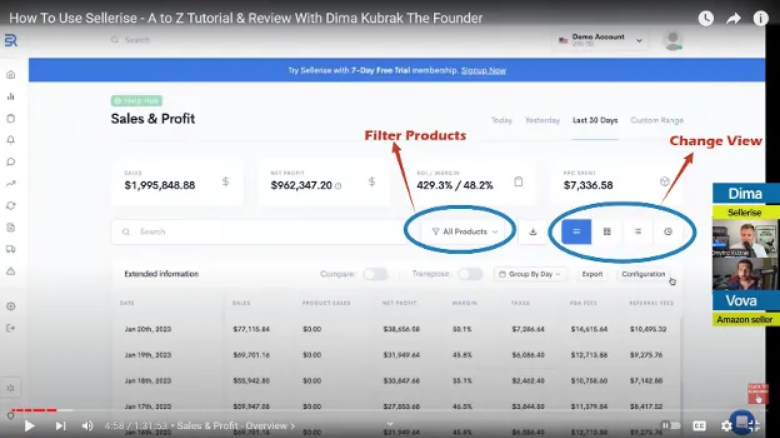Open the refresh cycle sidebar icon

[x=10, y=206]
